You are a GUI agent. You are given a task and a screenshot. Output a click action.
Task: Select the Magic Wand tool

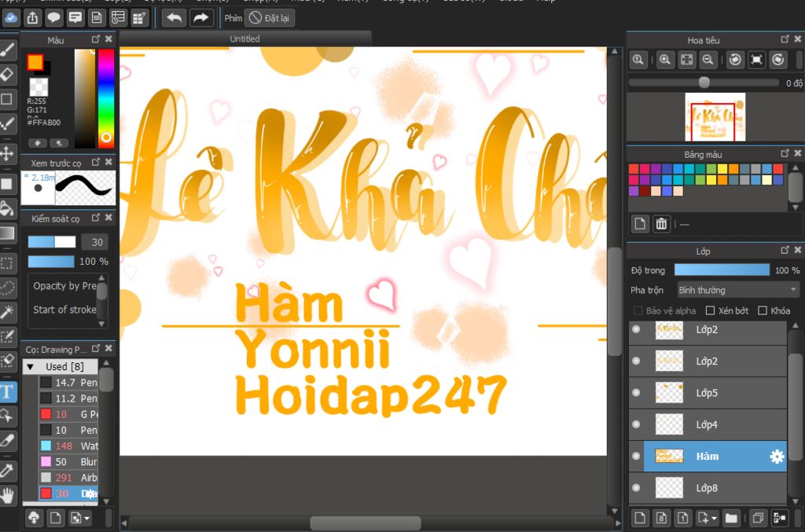click(6, 312)
